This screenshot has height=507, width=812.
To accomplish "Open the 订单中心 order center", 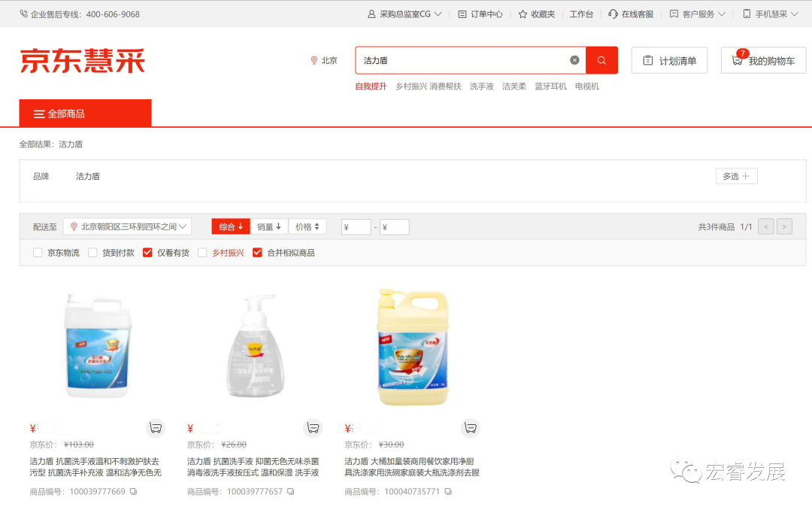I will [480, 14].
